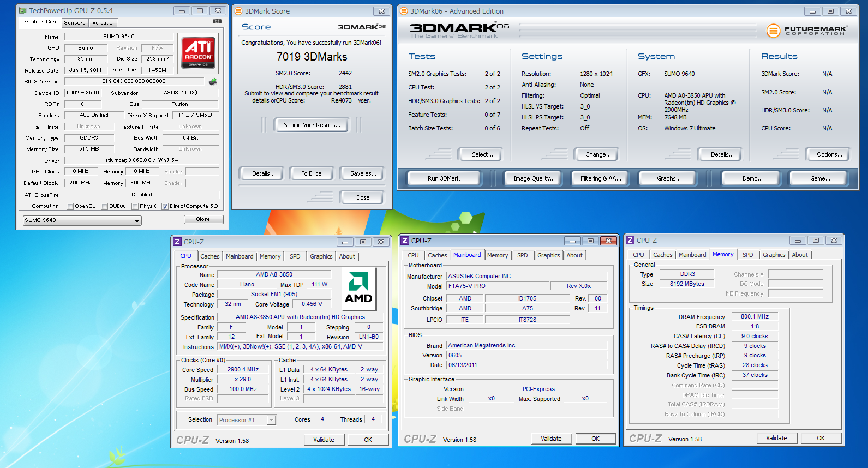Click the Futuremark Corporation logo
This screenshot has width=868, height=468.
point(807,31)
